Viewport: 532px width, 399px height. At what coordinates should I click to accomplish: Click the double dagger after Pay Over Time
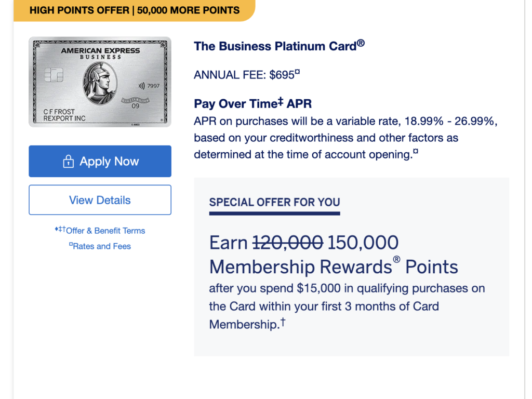coord(280,101)
